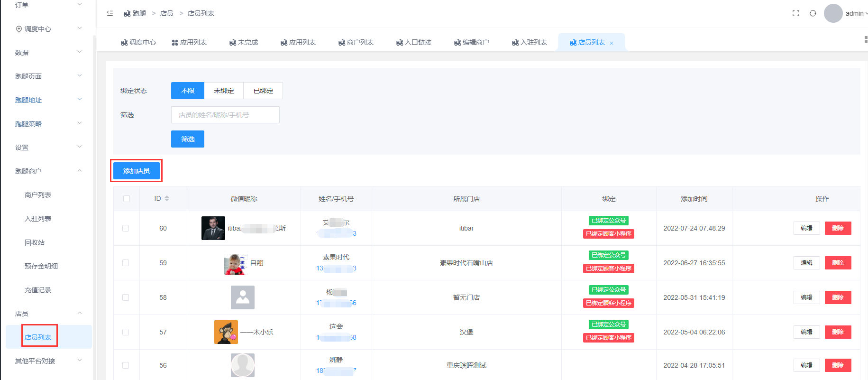Click the 添加店员 button

[137, 171]
